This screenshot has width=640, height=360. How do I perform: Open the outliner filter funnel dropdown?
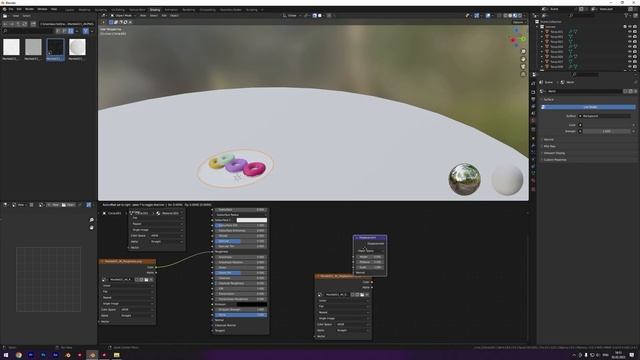[x=627, y=16]
